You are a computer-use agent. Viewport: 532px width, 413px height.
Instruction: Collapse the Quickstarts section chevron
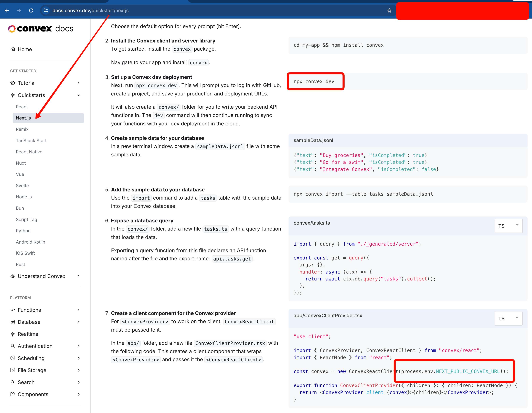click(x=79, y=95)
